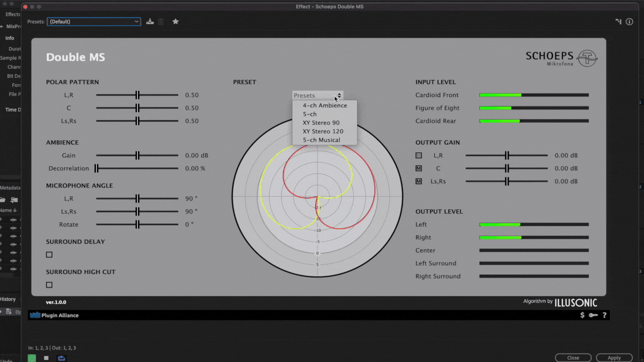This screenshot has width=644, height=362.
Task: Enable the Surround High Cut checkbox
Action: [49, 285]
